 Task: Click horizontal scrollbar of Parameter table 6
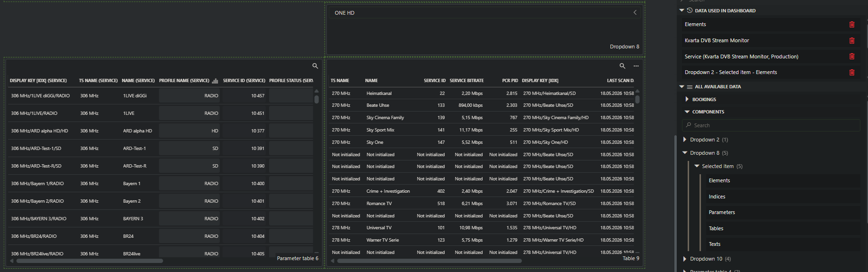tap(89, 261)
